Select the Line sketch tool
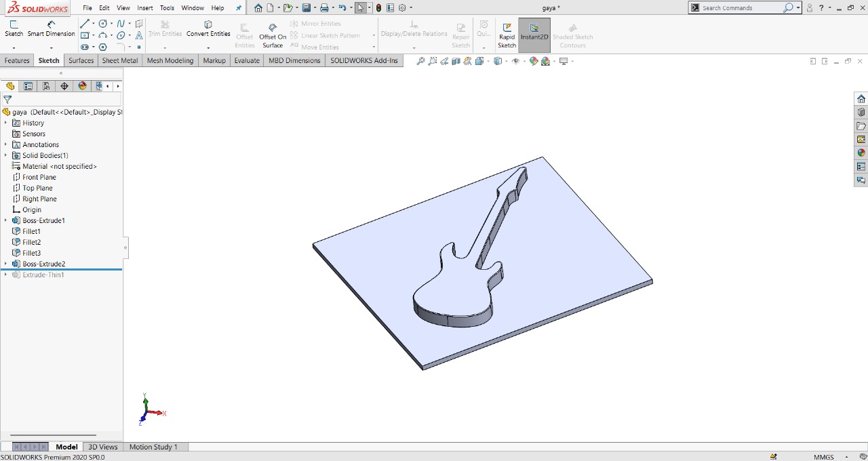 (85, 24)
